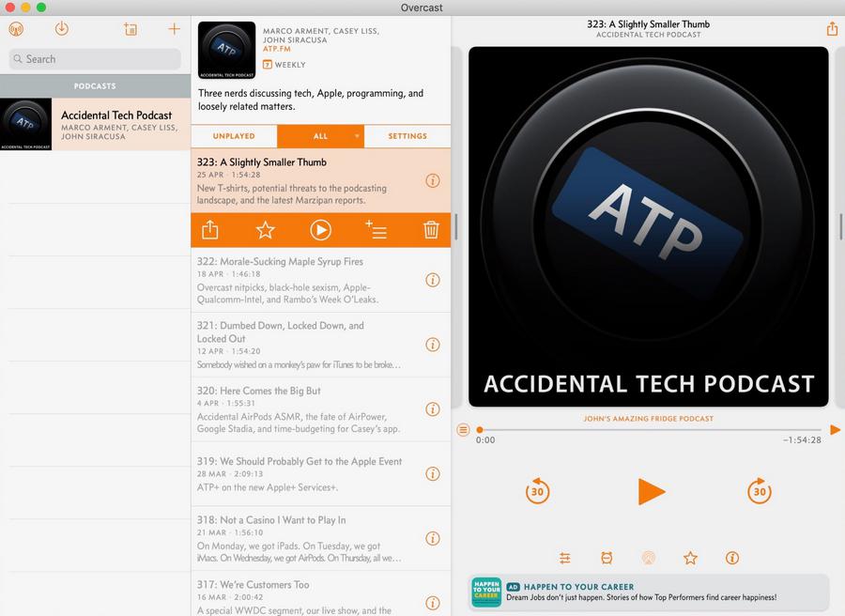Viewport: 845px width, 616px height.
Task: Select episode 317: We're Customers Too
Action: click(321, 593)
